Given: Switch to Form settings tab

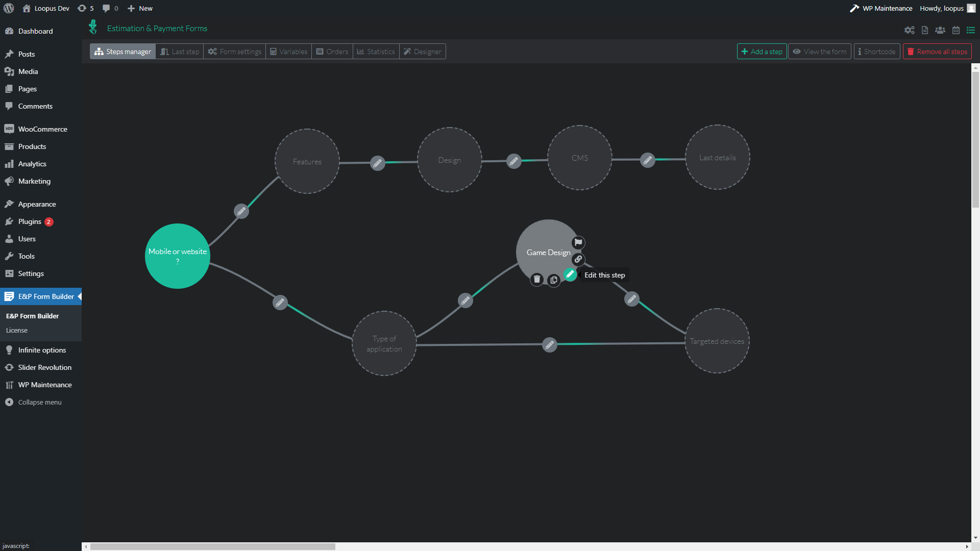Looking at the screenshot, I should (235, 51).
